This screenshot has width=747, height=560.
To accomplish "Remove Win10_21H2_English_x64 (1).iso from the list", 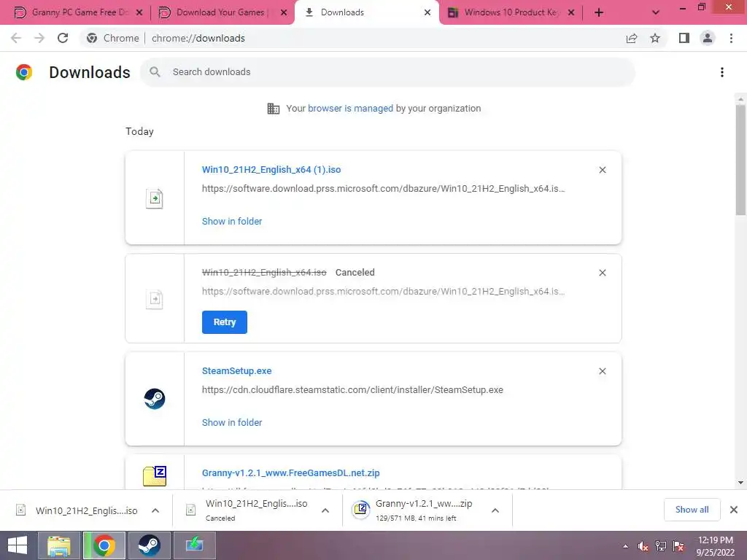I will (602, 170).
